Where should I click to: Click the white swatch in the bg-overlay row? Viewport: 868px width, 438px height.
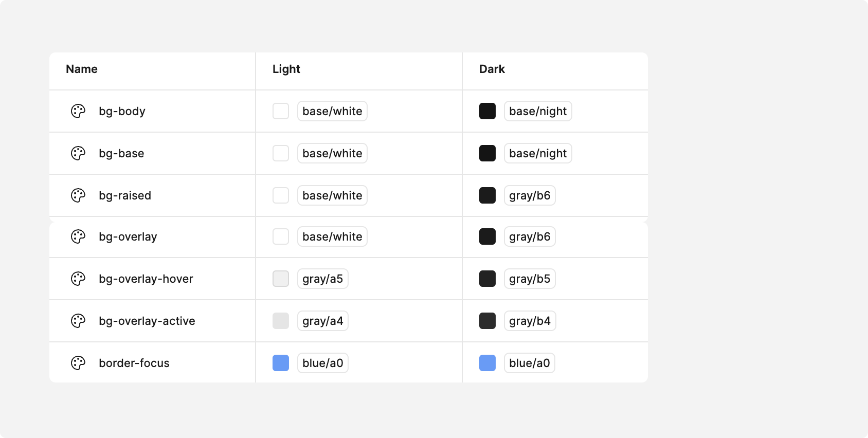(281, 236)
